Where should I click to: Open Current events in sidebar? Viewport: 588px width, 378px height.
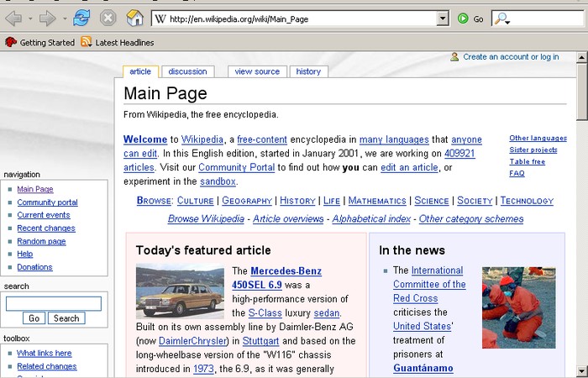pos(44,215)
